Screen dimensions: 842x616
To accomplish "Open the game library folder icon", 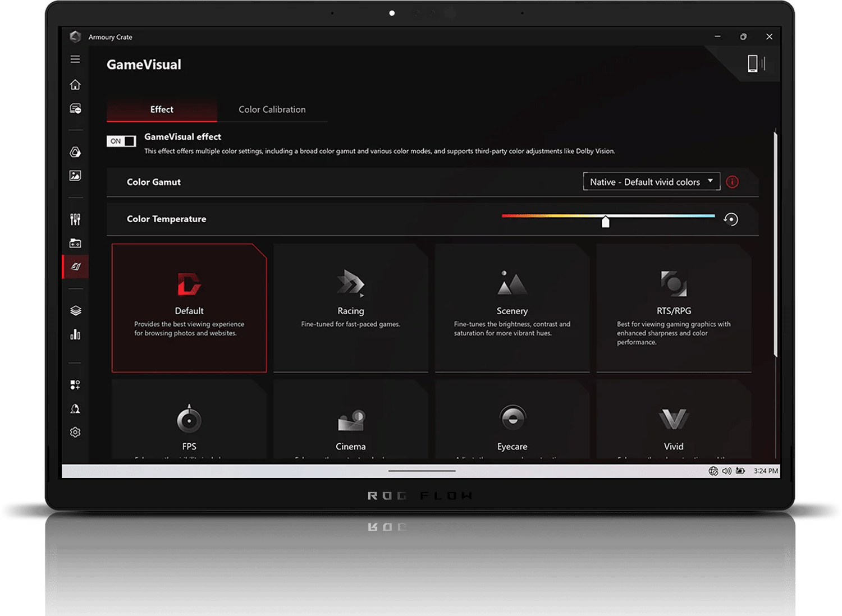I will click(x=75, y=243).
